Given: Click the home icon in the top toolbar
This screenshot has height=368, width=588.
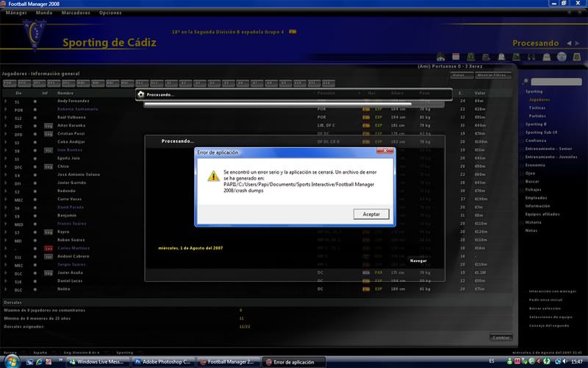Looking at the screenshot, I should coord(440,57).
